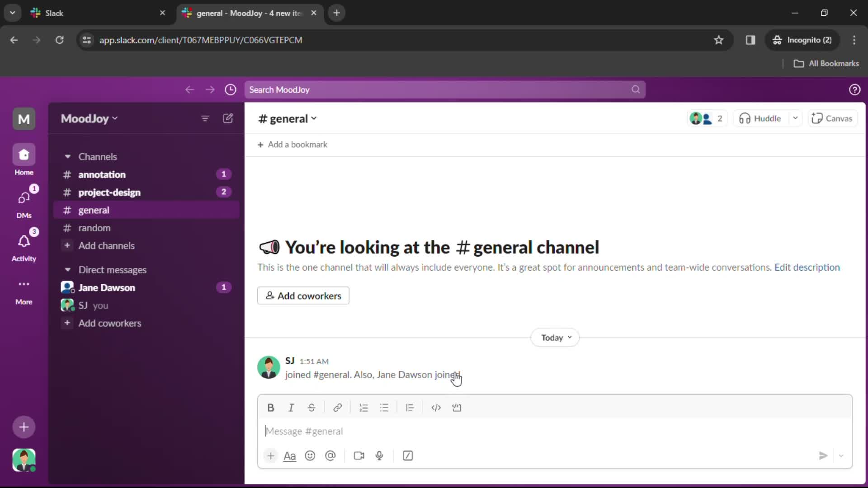This screenshot has width=868, height=488.
Task: Bookmark this page with the star
Action: [718, 40]
